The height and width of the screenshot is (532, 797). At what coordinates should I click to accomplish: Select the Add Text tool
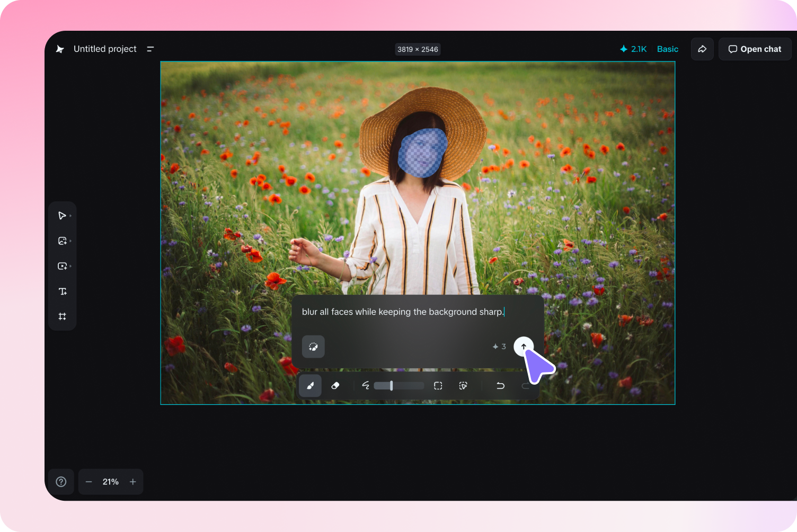click(x=62, y=291)
